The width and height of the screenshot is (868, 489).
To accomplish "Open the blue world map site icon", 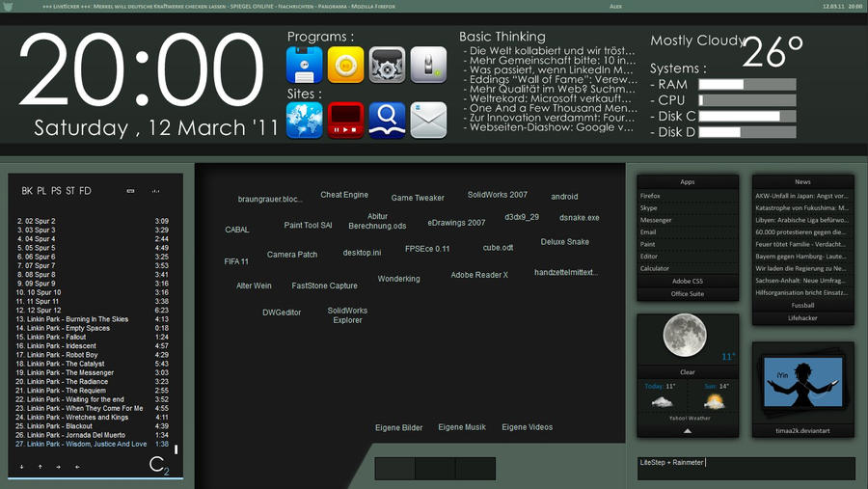I will pyautogui.click(x=305, y=121).
